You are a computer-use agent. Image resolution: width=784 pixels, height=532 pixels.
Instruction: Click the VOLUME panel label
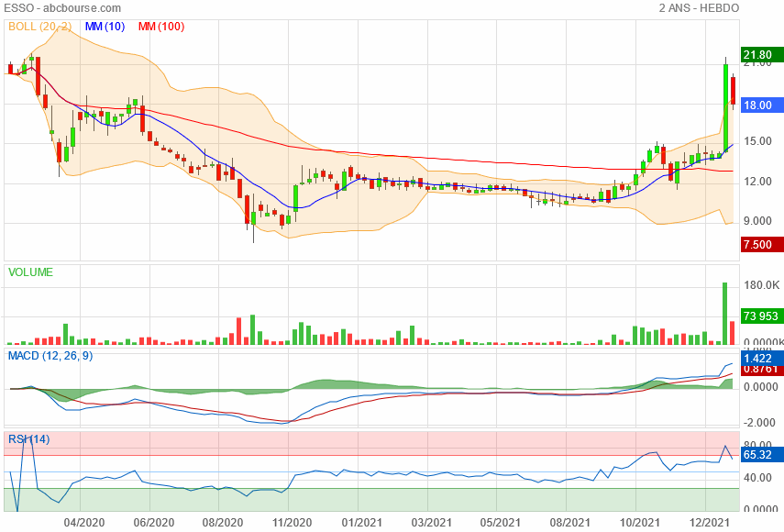coord(30,272)
